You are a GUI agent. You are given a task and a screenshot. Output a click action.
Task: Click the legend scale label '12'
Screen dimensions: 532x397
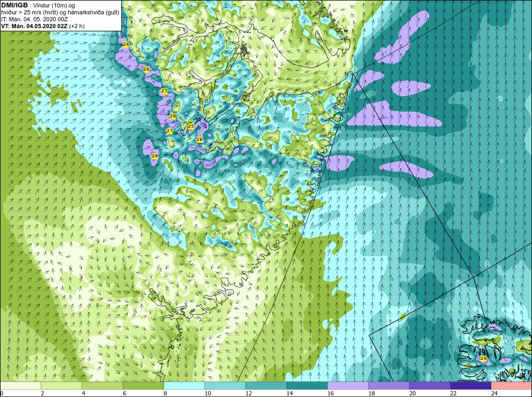(248, 393)
